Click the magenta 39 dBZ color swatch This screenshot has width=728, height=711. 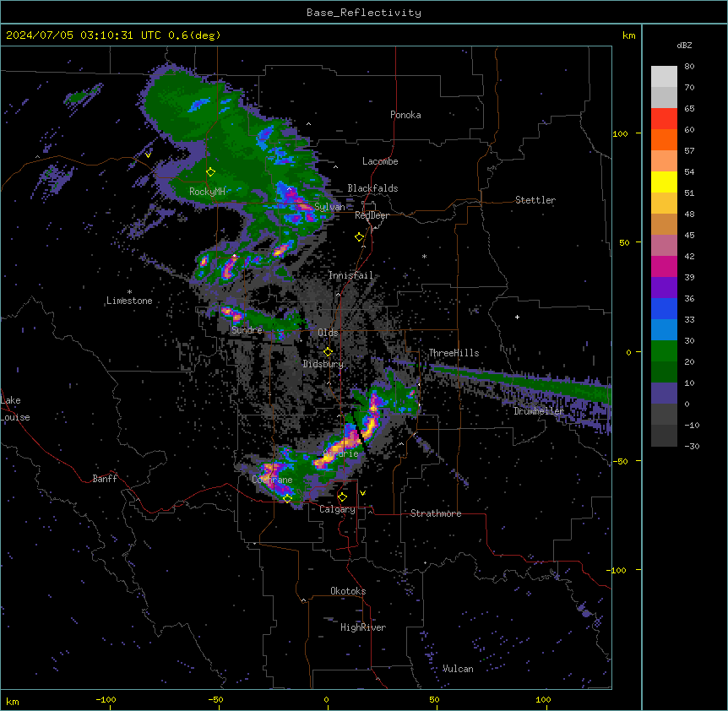(664, 266)
